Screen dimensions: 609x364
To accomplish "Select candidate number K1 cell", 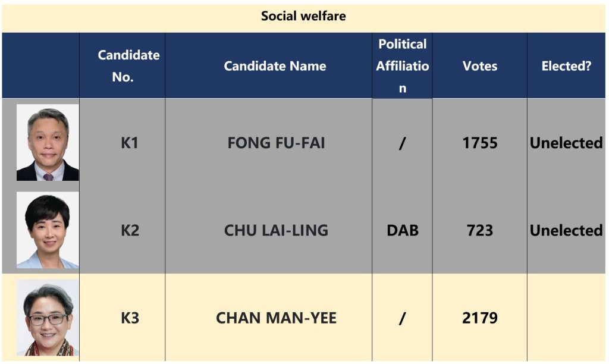I will point(130,143).
